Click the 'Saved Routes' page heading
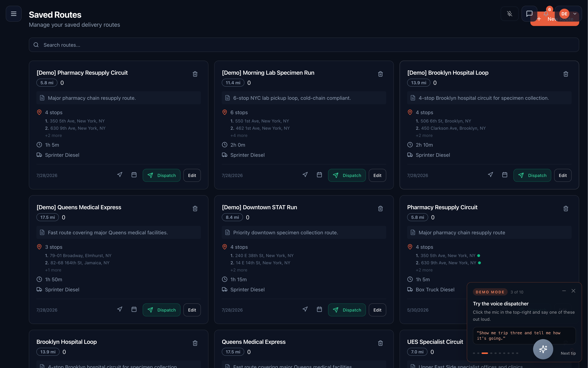The image size is (588, 368). (x=55, y=15)
